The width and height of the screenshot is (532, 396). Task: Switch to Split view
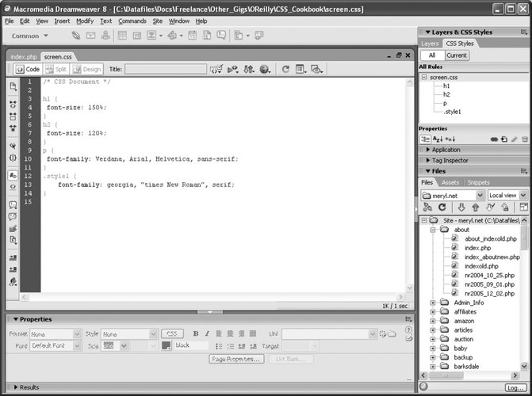coord(56,69)
